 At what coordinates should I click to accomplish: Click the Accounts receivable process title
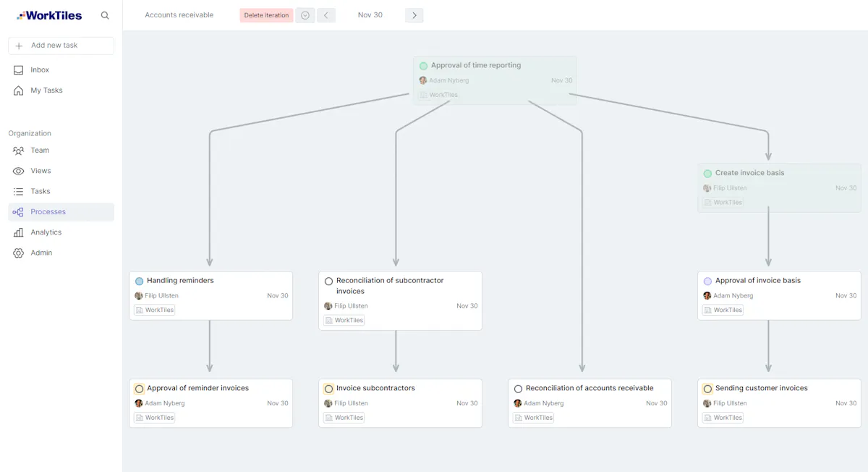point(179,15)
